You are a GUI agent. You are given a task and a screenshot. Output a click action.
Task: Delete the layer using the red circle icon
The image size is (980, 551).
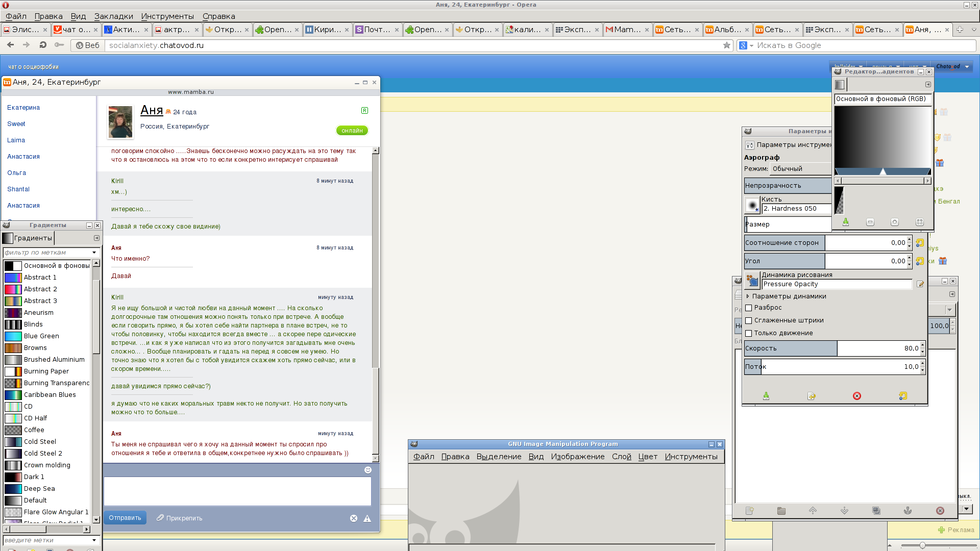pos(940,511)
